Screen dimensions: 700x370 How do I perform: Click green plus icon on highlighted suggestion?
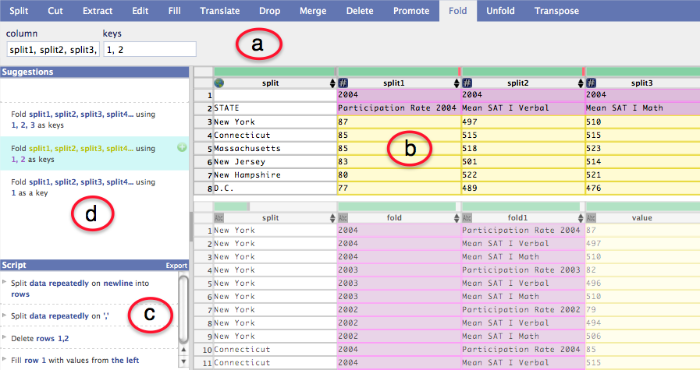(182, 147)
